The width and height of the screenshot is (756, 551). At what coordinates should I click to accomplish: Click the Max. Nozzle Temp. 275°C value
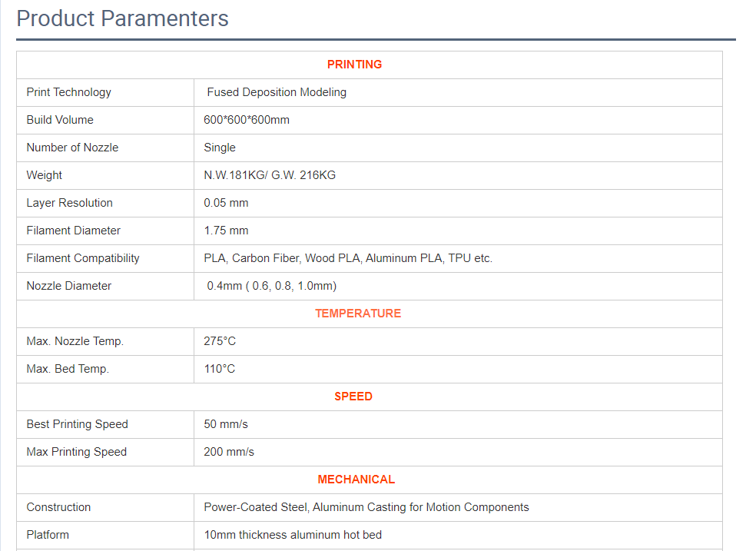point(220,341)
